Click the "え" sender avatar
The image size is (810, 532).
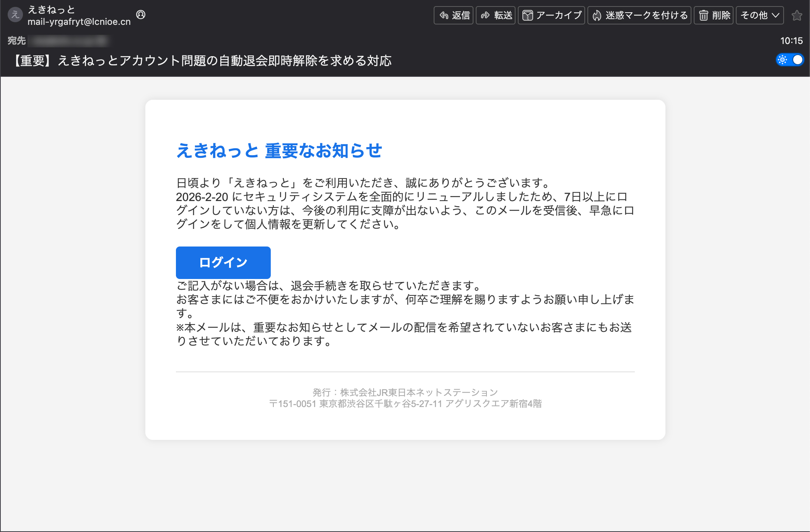pos(15,15)
